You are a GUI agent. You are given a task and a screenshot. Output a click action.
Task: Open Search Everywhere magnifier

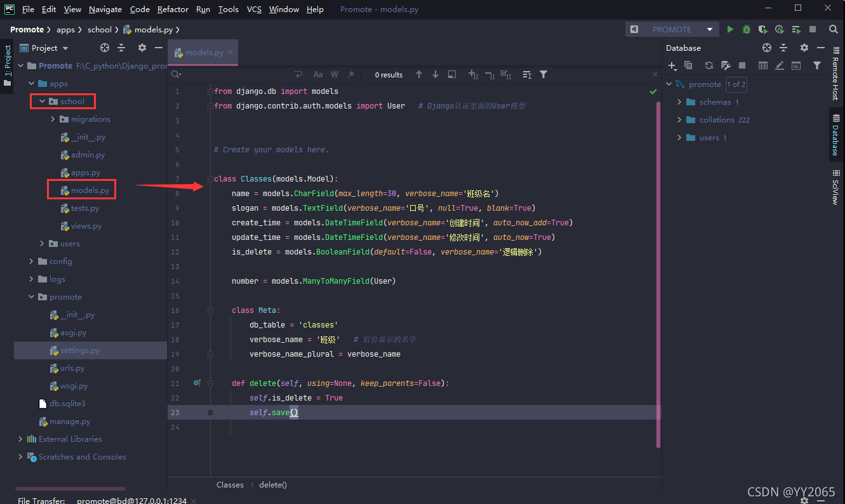(x=834, y=29)
